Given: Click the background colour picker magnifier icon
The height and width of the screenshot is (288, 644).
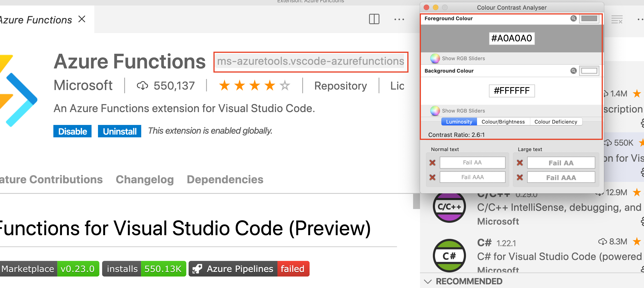Looking at the screenshot, I should pos(573,71).
